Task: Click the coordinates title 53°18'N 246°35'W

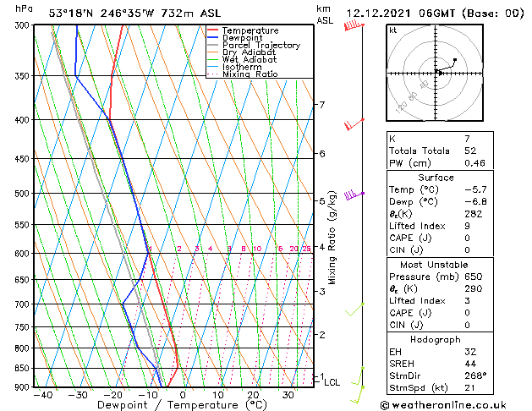Action: pyautogui.click(x=101, y=14)
